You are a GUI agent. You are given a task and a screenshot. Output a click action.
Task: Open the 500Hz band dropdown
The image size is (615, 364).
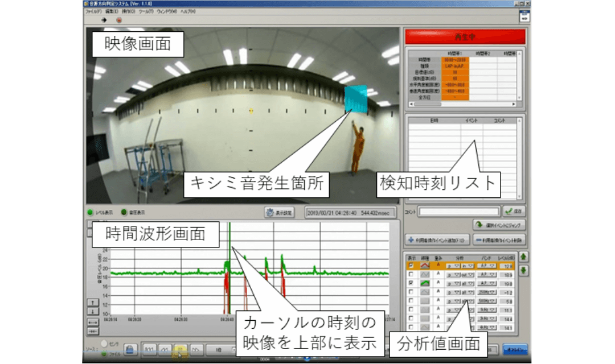(x=487, y=301)
